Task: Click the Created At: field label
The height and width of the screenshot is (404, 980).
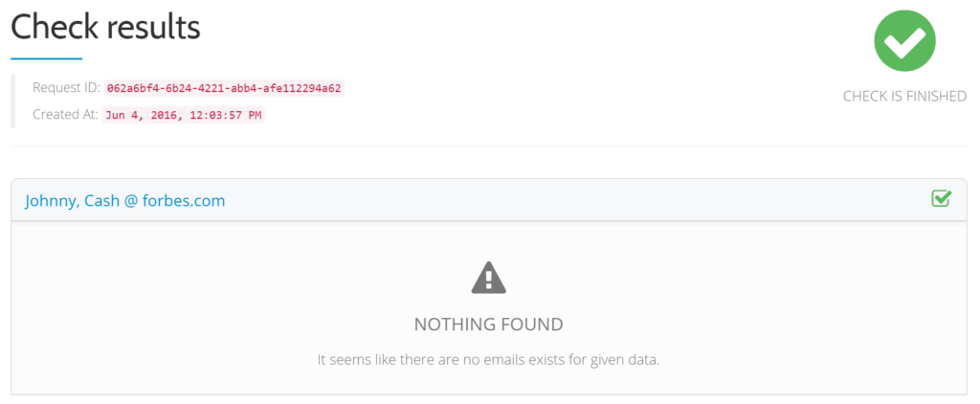Action: pyautogui.click(x=66, y=115)
